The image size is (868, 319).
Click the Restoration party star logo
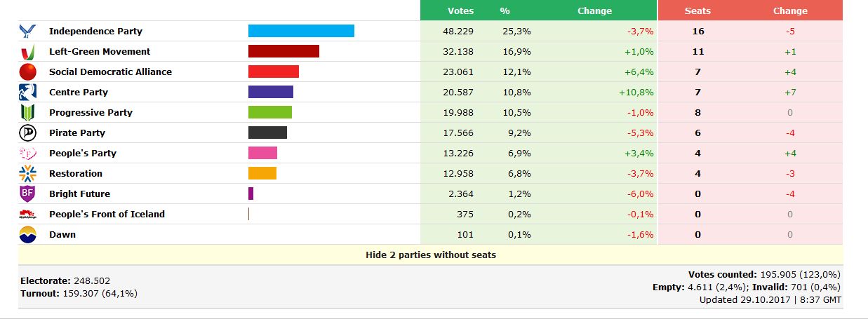point(27,174)
